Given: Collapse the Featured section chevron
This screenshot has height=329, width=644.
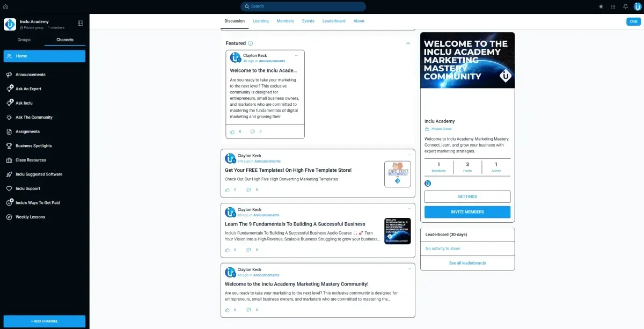Looking at the screenshot, I should [408, 43].
